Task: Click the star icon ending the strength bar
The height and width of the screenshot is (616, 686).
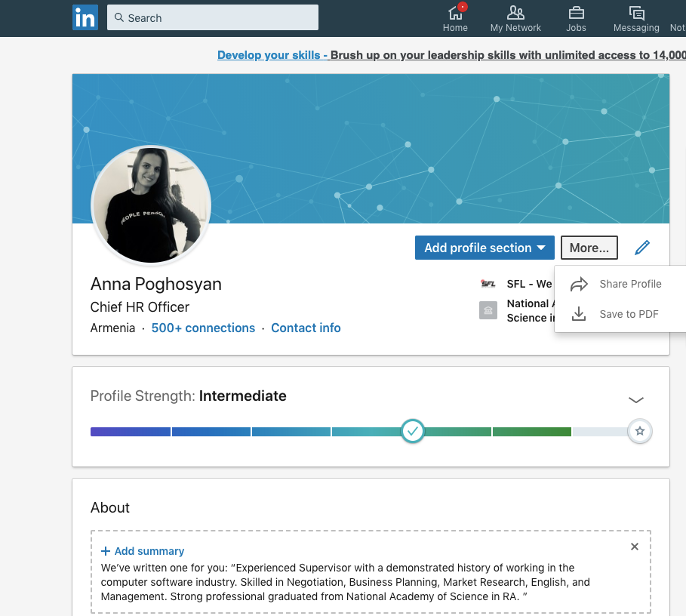Action: (640, 431)
